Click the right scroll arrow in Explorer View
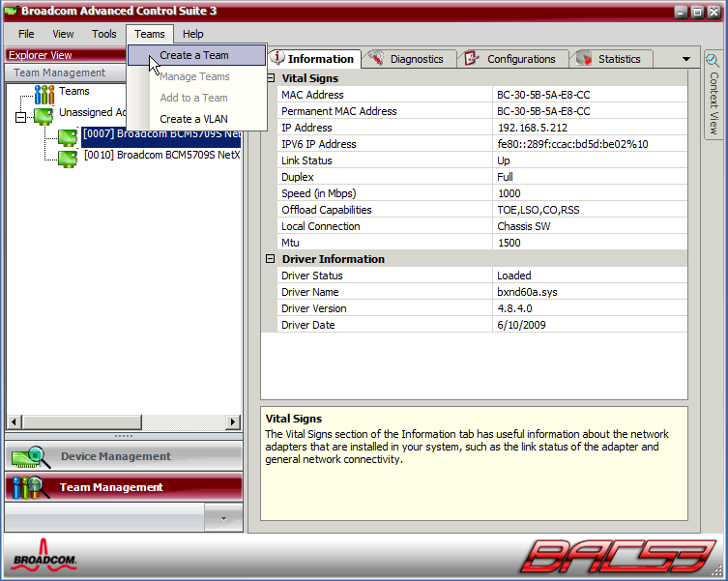The image size is (728, 581). 233,421
